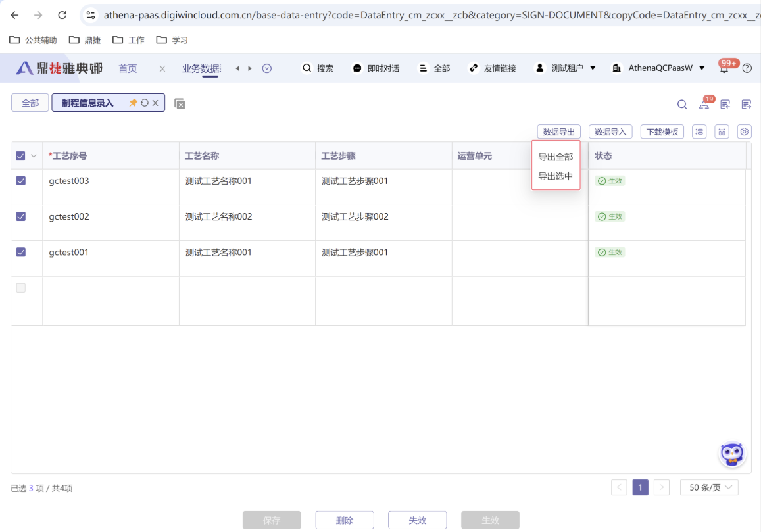Select the 全部 filter tab

pyautogui.click(x=30, y=103)
